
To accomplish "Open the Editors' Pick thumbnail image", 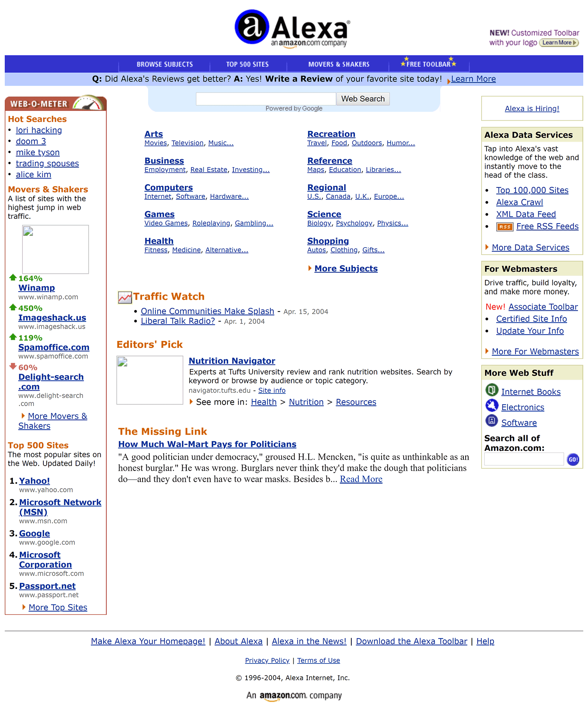I will 150,380.
